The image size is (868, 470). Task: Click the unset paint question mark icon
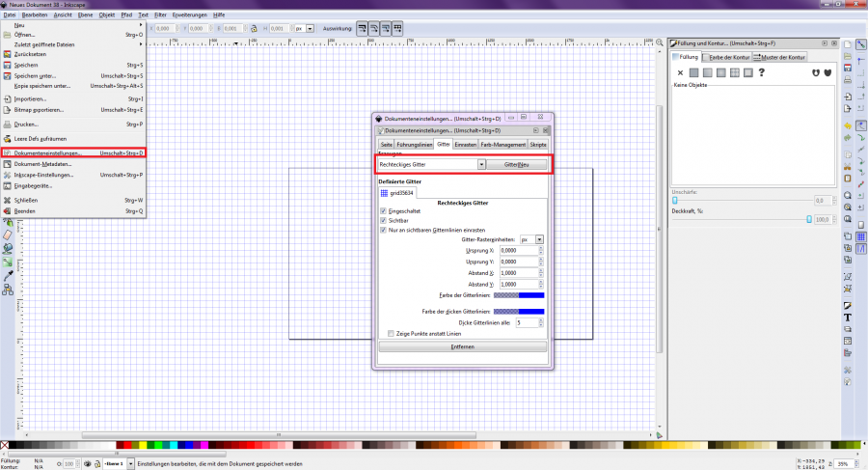[x=762, y=72]
